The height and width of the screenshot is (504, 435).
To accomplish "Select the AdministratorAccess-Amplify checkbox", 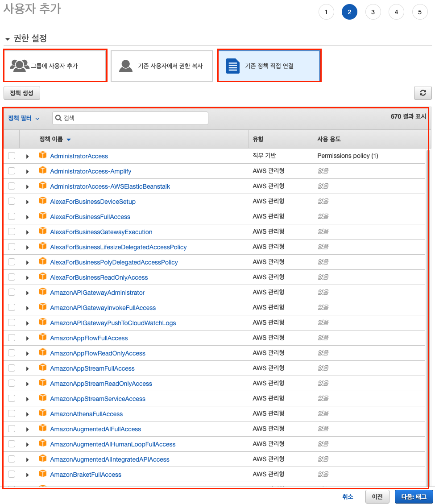I will (12, 171).
